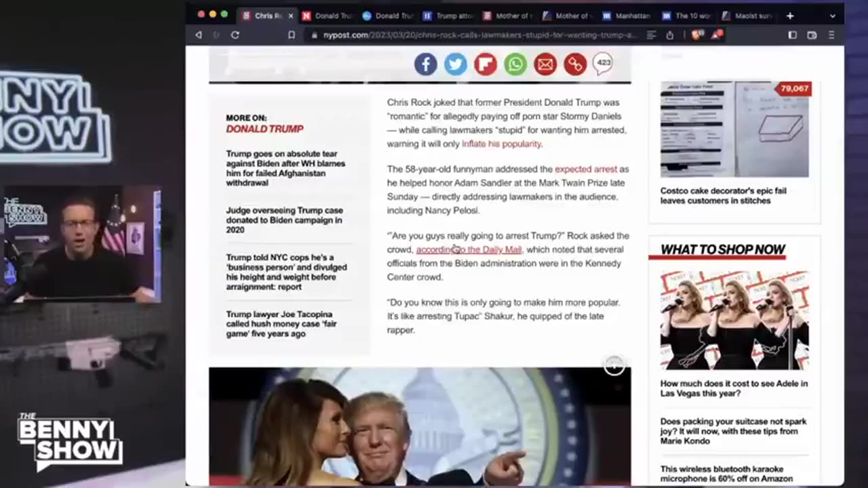Share article by email icon
This screenshot has width=868, height=488.
coord(545,64)
